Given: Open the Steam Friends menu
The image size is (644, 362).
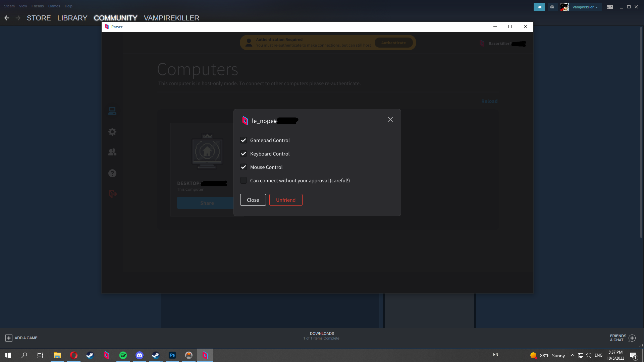Looking at the screenshot, I should click(38, 6).
